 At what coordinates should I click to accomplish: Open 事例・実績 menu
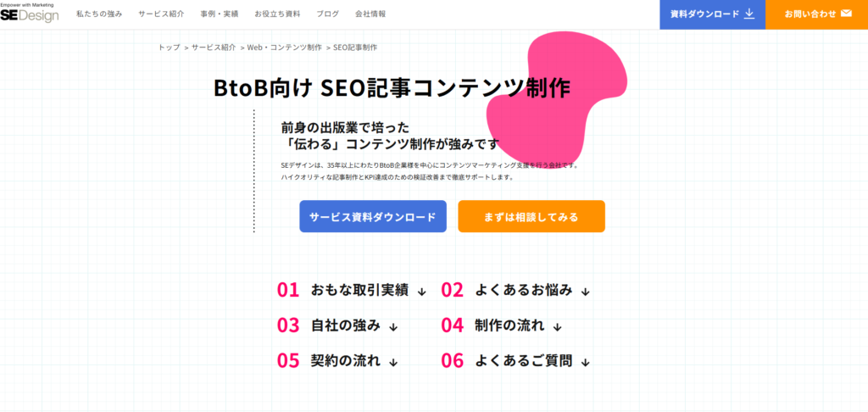tap(220, 14)
